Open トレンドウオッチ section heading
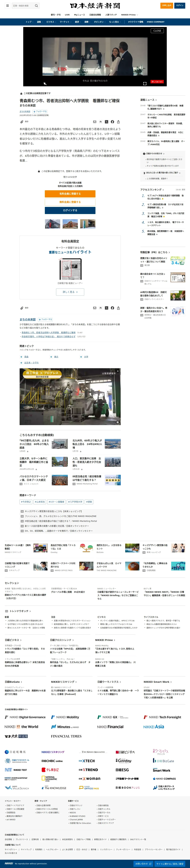Viewport: 190px width, 868px height. tap(20, 611)
